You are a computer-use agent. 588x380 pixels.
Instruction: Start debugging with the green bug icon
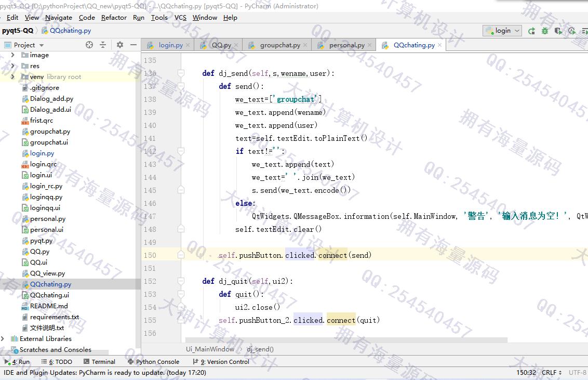click(x=545, y=31)
